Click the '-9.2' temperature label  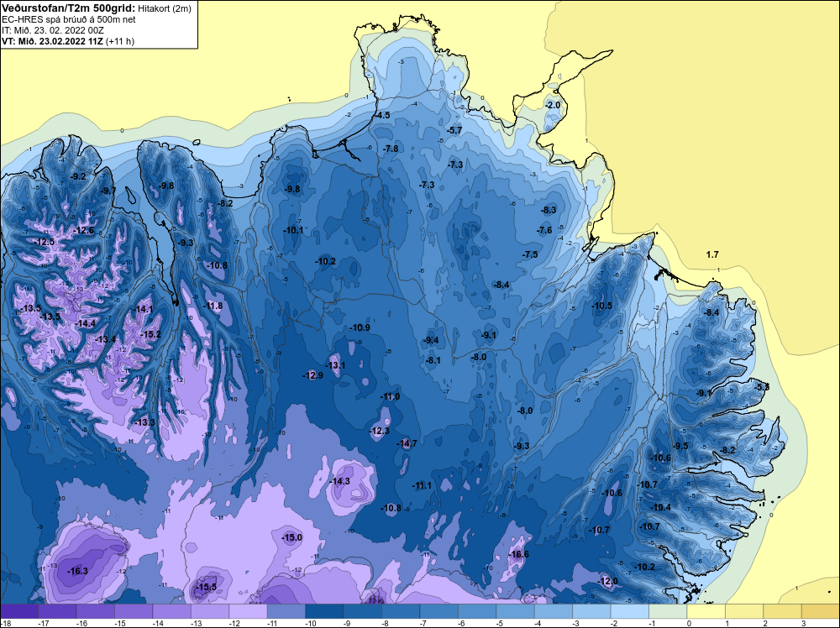pyautogui.click(x=78, y=176)
